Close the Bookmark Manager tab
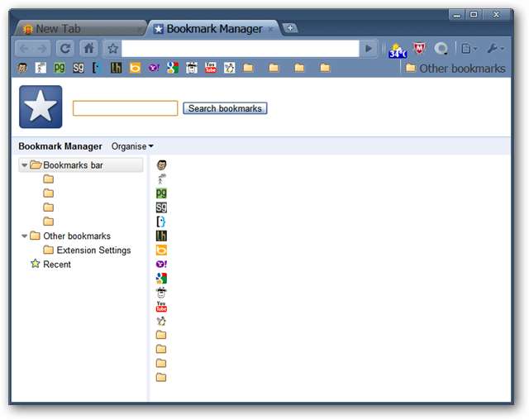Viewport: 529px width, 420px height. (x=270, y=30)
